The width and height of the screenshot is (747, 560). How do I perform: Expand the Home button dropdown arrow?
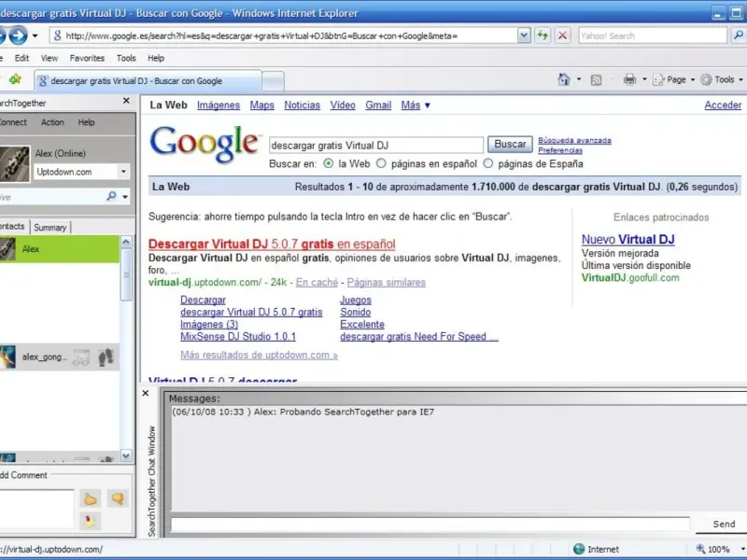pyautogui.click(x=579, y=79)
